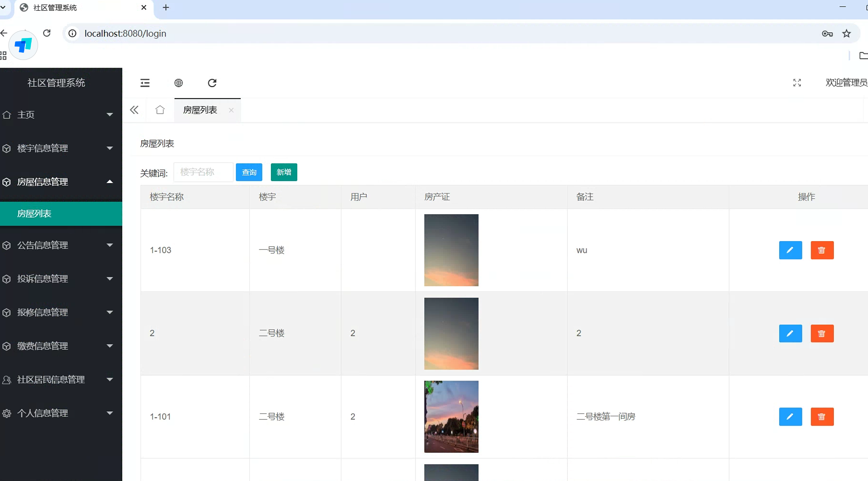Click the globe icon in the top toolbar

point(178,83)
